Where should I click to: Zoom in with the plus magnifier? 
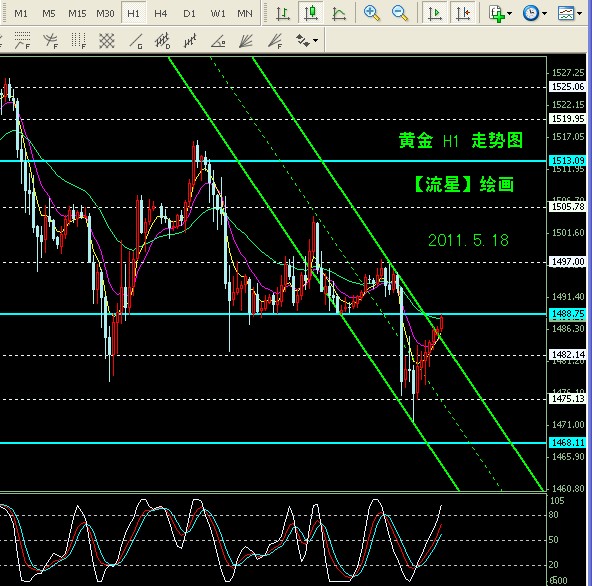click(x=372, y=13)
